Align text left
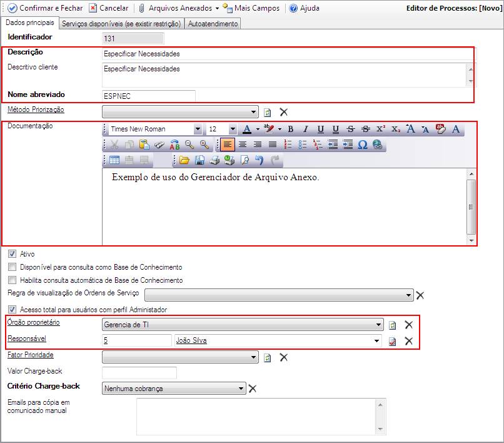This screenshot has height=443, width=504. [228, 145]
